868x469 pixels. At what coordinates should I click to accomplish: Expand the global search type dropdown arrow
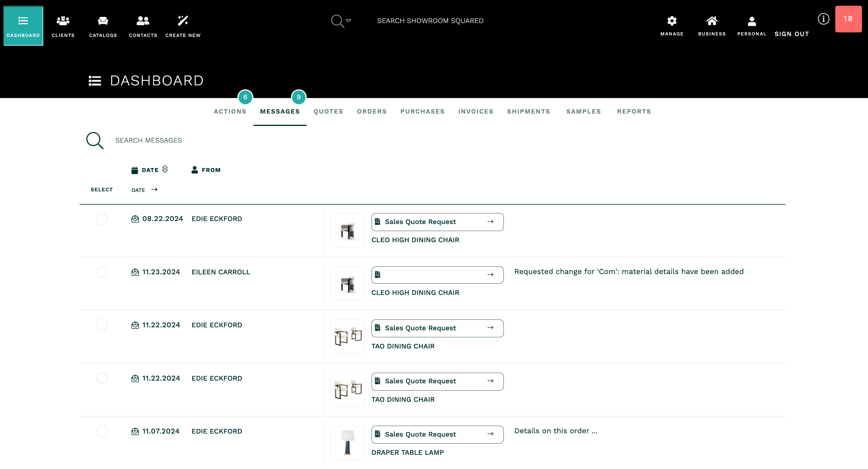point(348,21)
